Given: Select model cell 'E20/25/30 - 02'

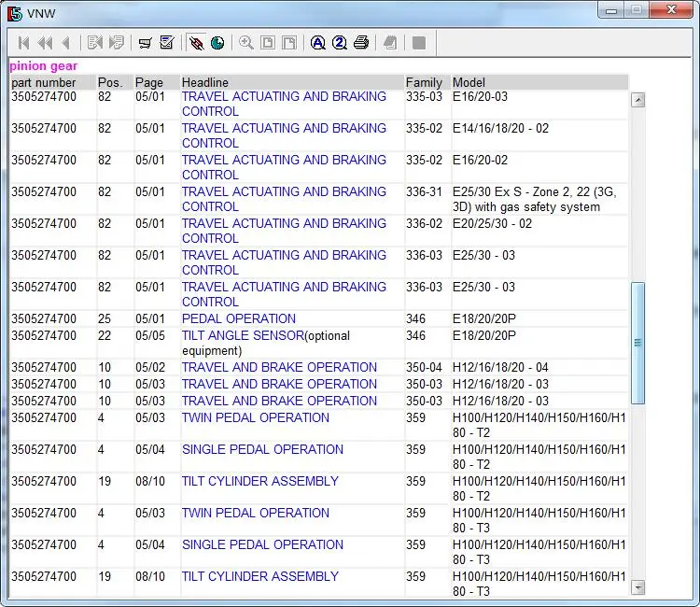Looking at the screenshot, I should 493,223.
